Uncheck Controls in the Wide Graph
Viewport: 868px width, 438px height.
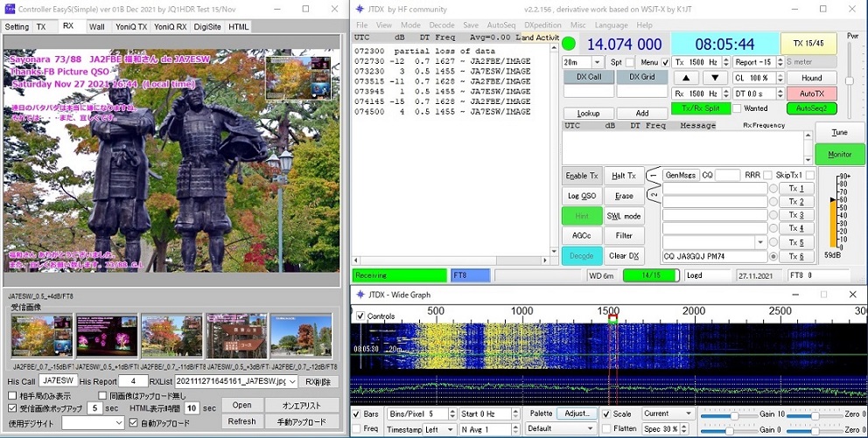pyautogui.click(x=360, y=316)
